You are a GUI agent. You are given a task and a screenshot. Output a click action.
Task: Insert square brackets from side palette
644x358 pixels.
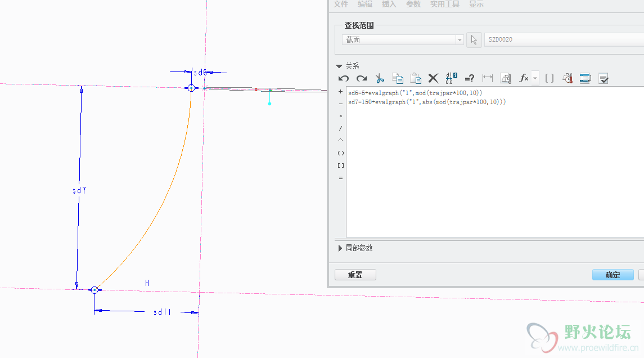pyautogui.click(x=340, y=165)
